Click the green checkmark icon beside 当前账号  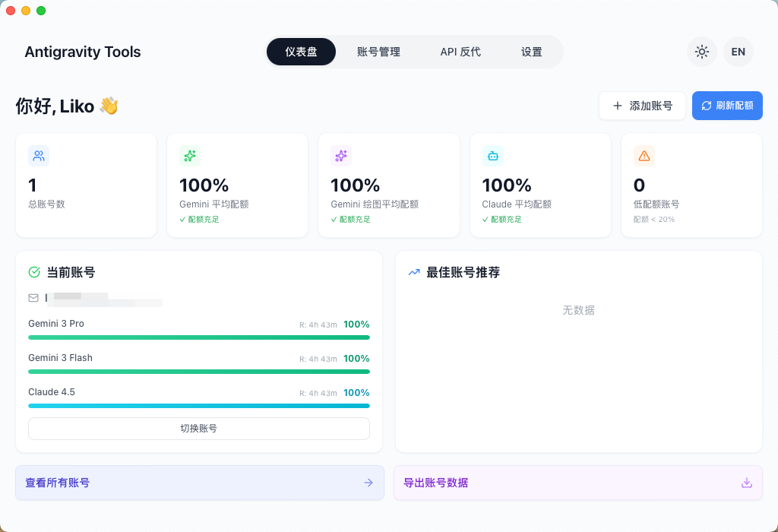[x=34, y=272]
